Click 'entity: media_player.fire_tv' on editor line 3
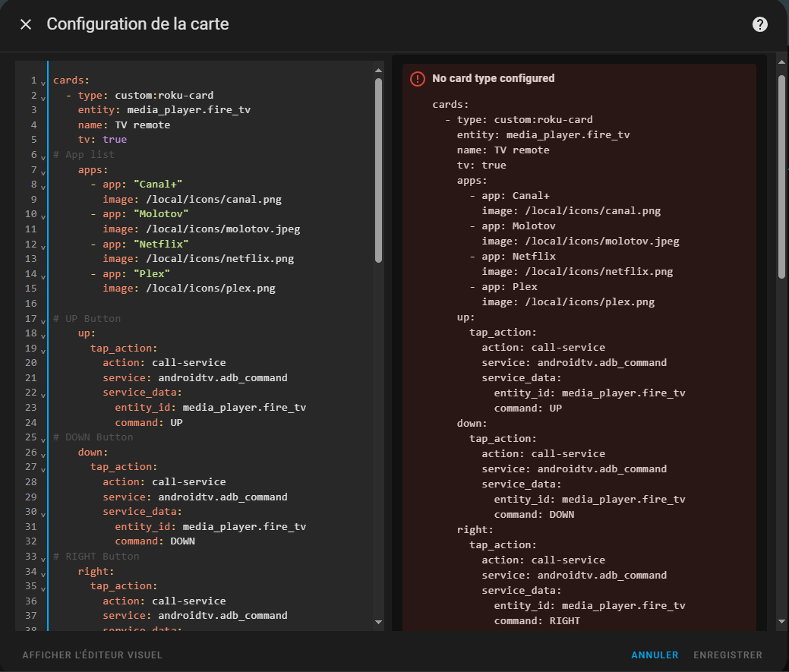The image size is (789, 672). 164,109
